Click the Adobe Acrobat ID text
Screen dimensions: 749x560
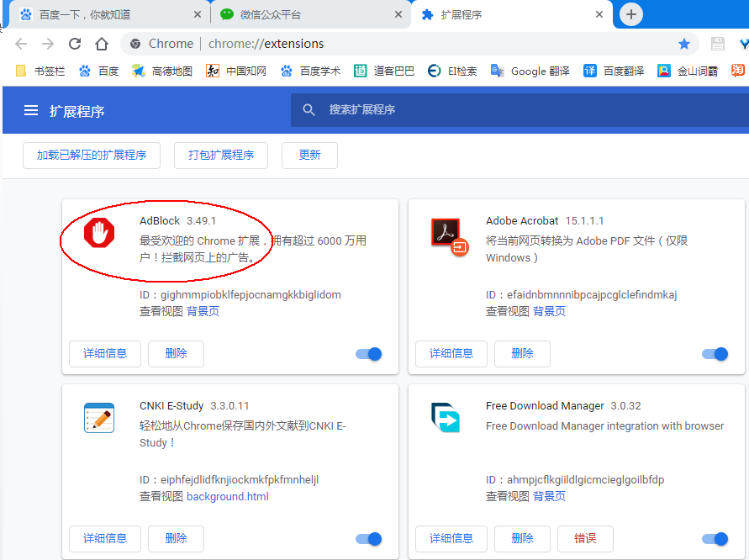[x=582, y=295]
